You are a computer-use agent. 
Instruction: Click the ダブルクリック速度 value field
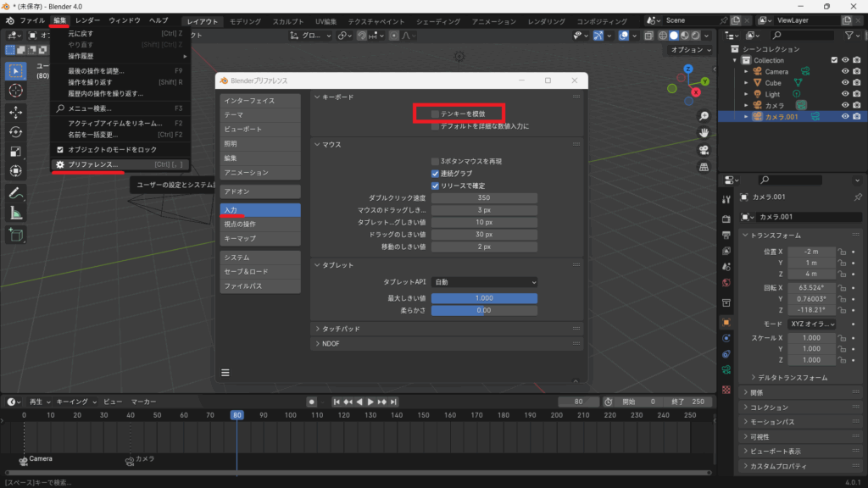point(484,197)
